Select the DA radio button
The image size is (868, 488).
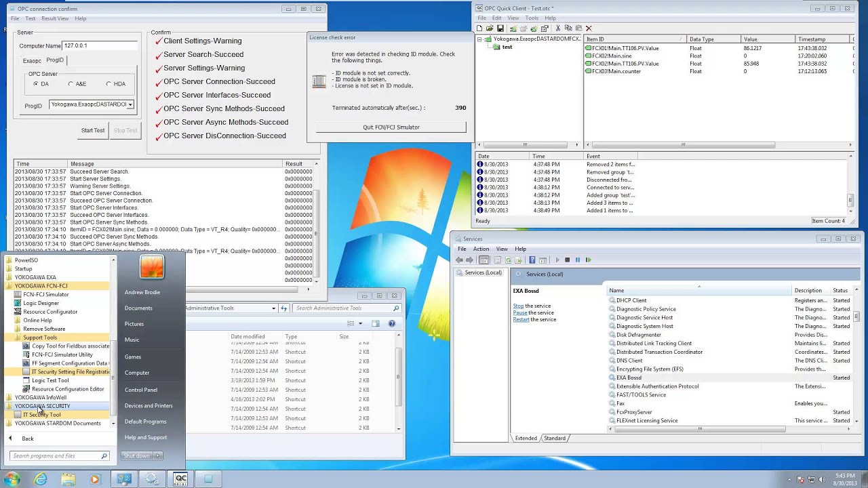[36, 84]
